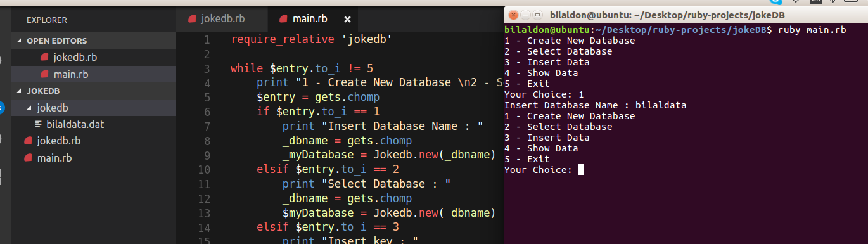The image size is (868, 244).
Task: Place cursor on require_relative 'jokedb' line
Action: pyautogui.click(x=311, y=40)
